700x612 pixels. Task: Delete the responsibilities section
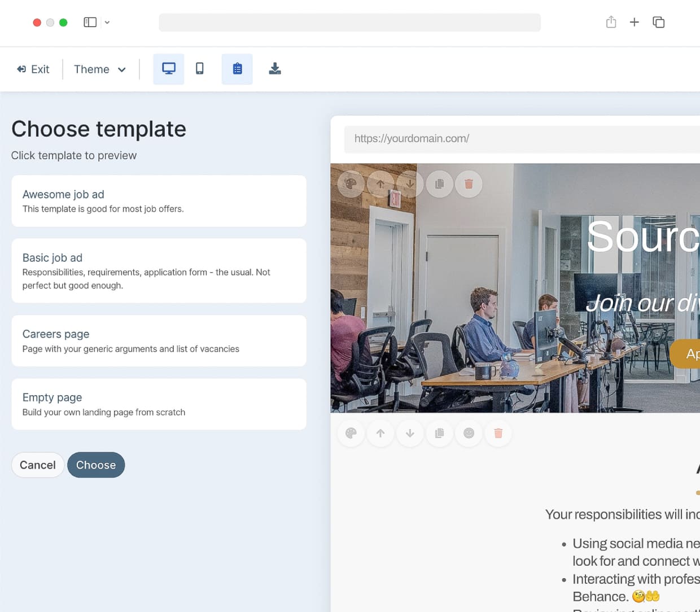tap(498, 433)
